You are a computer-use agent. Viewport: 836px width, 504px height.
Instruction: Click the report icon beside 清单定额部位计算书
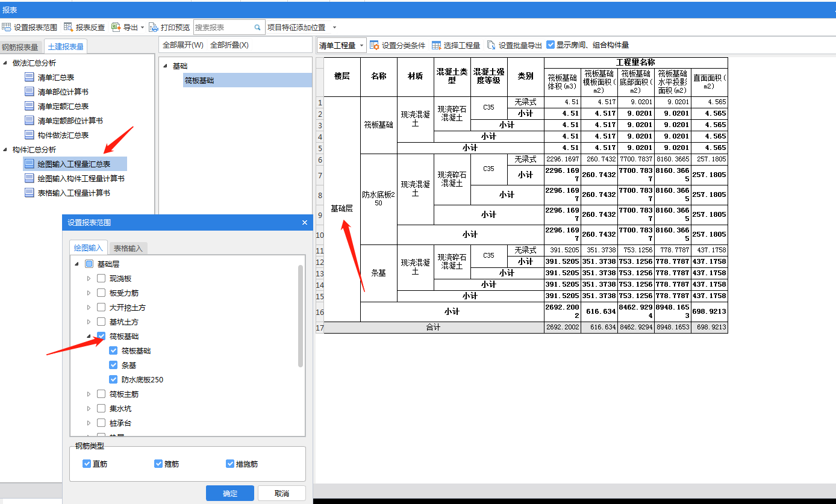click(29, 120)
